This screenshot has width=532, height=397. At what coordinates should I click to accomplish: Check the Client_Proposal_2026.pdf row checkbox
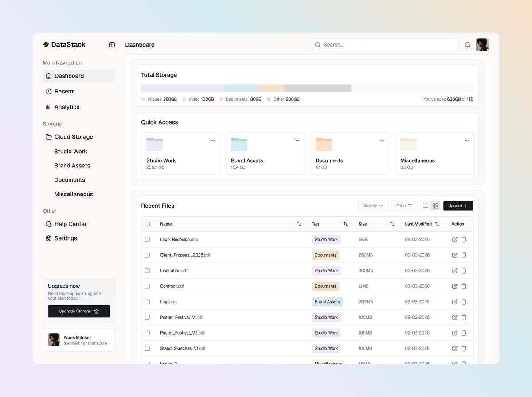pos(148,255)
